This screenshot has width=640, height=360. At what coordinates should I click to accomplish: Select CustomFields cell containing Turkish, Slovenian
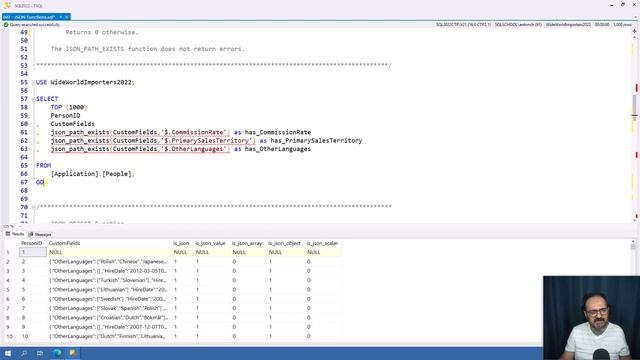tap(109, 280)
